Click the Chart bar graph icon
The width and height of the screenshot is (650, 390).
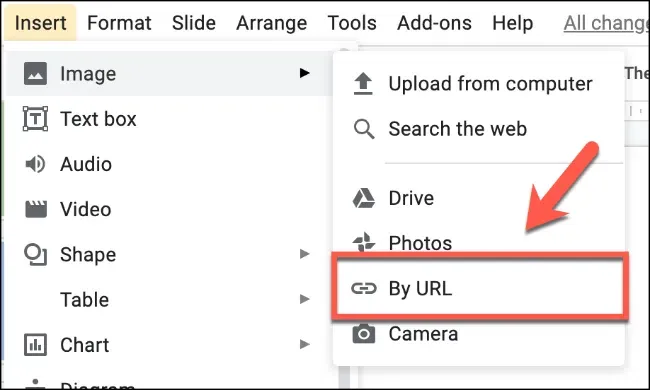pos(35,345)
